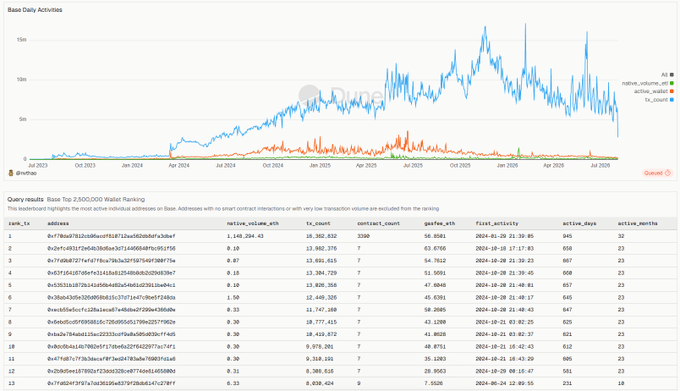Sort by the contract_count column header

(x=378, y=224)
